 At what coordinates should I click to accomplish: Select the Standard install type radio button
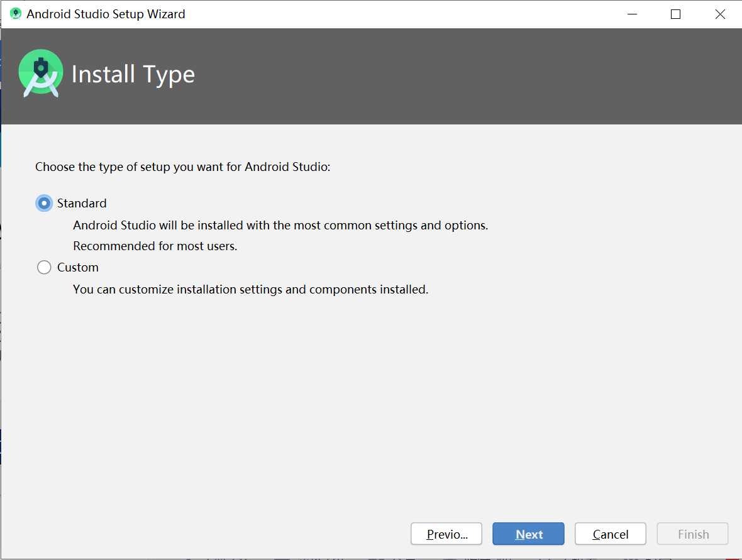tap(44, 204)
